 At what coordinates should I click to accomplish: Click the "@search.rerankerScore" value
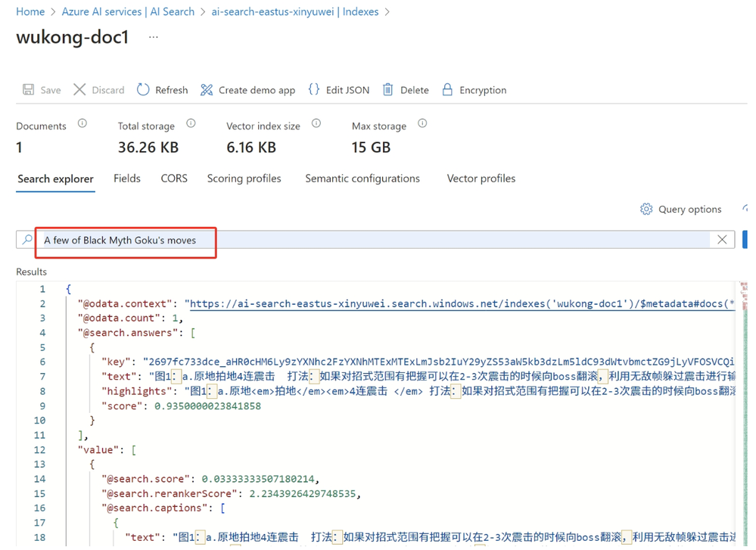point(302,493)
